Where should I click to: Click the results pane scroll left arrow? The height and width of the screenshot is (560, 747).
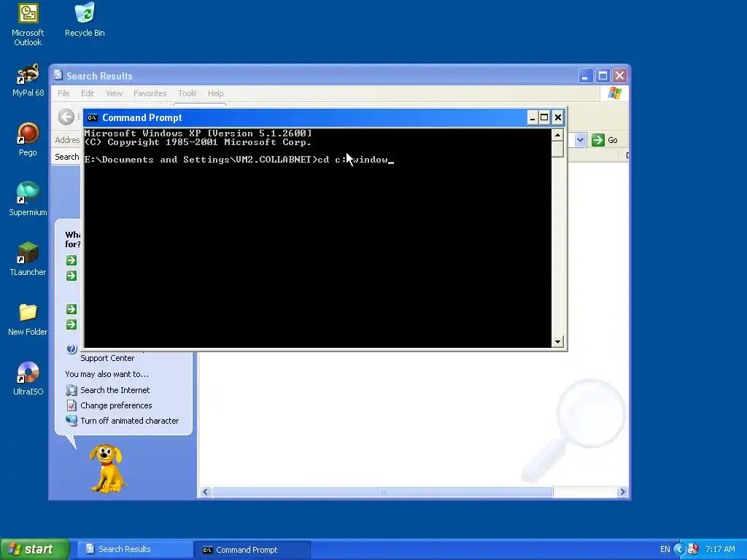click(x=205, y=492)
